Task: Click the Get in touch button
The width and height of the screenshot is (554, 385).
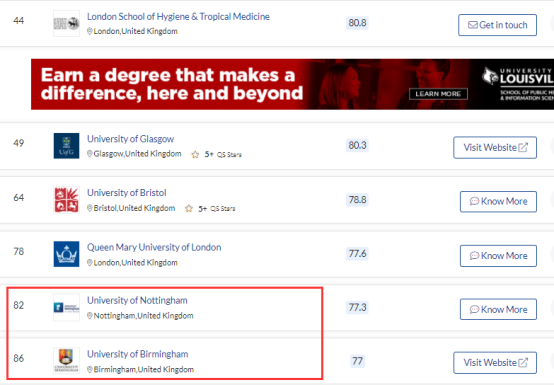Action: pyautogui.click(x=497, y=25)
